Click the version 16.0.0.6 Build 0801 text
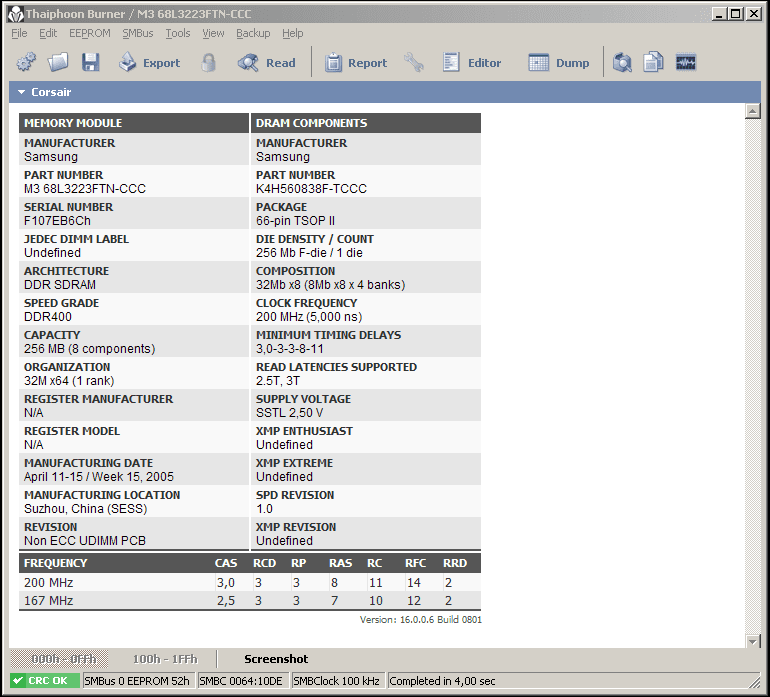The width and height of the screenshot is (770, 697). [x=420, y=619]
